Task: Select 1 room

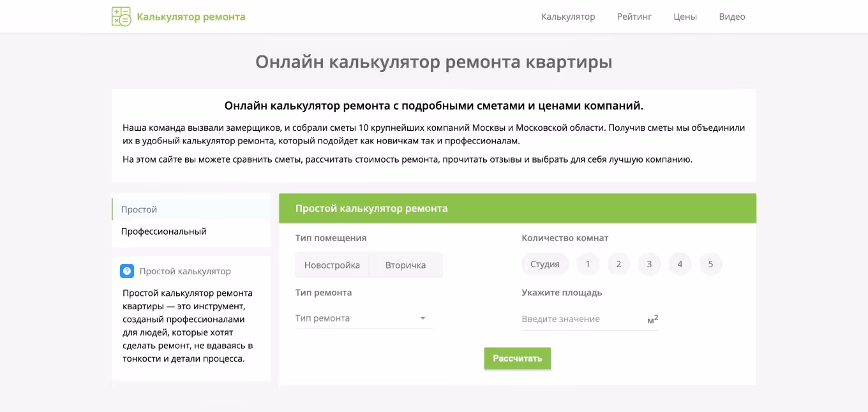Action: point(588,264)
